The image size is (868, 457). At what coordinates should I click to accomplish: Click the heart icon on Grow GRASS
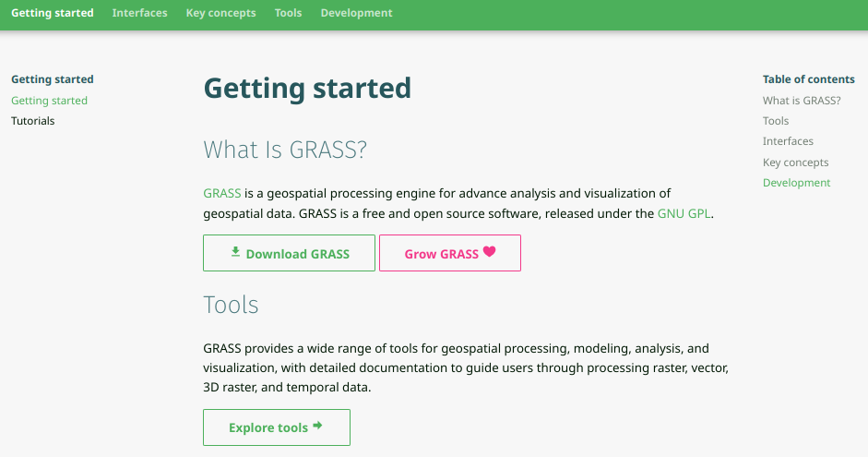tap(489, 252)
